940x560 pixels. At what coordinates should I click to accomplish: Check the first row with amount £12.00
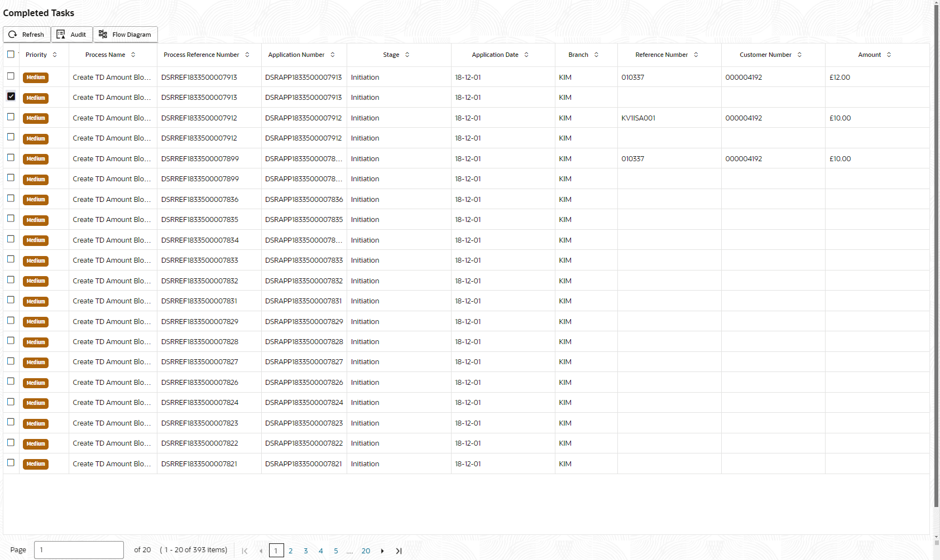tap(11, 76)
